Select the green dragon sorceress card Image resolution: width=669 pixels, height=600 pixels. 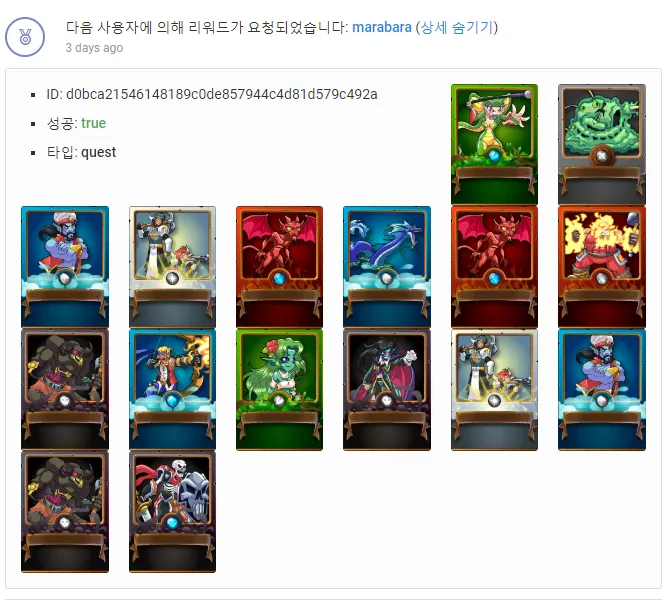pos(494,144)
